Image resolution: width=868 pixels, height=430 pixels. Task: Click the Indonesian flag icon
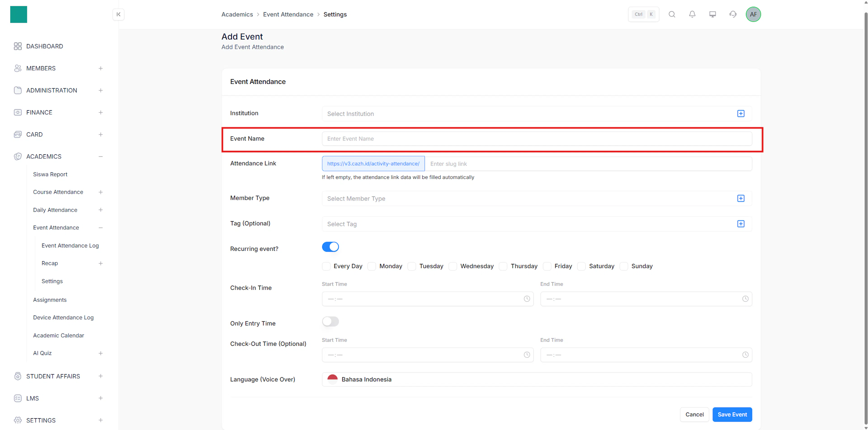tap(332, 379)
